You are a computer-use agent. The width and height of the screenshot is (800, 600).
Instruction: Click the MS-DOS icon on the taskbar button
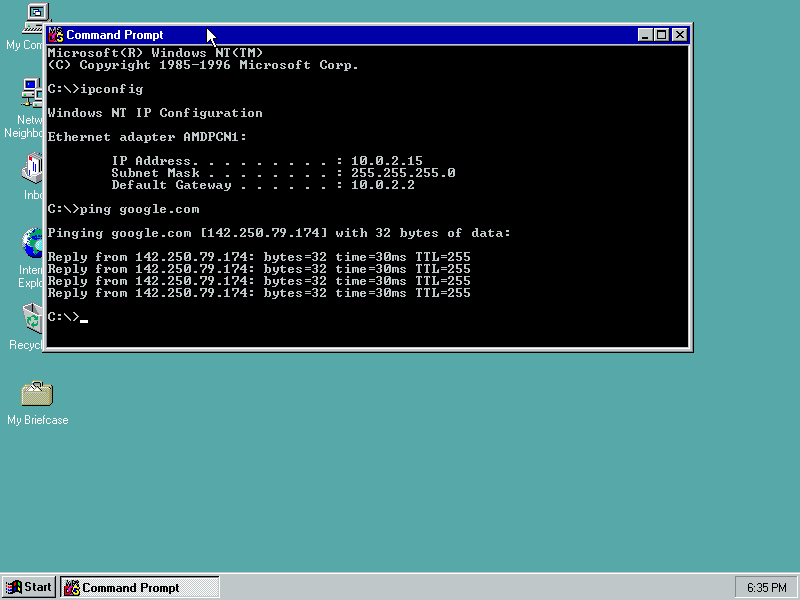(x=72, y=588)
